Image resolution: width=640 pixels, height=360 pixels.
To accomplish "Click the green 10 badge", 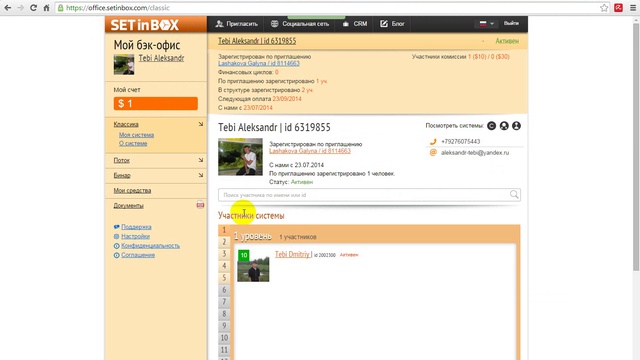I will point(244,255).
